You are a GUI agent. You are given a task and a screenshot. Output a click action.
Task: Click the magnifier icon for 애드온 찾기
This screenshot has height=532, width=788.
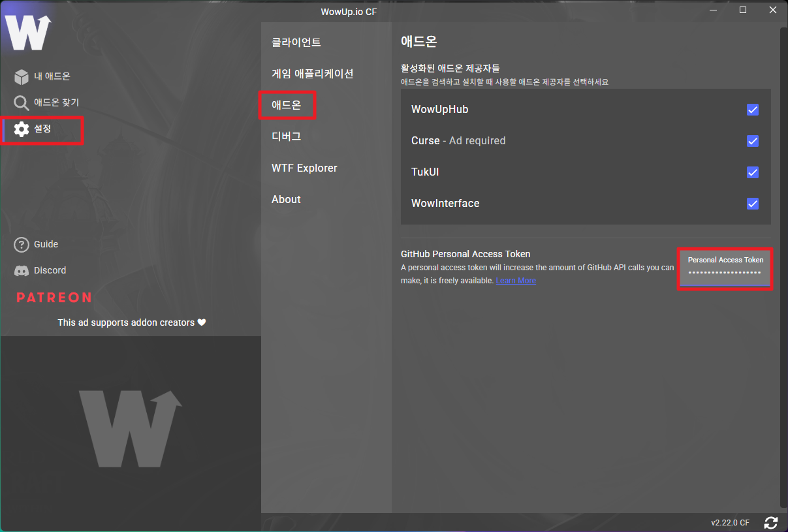click(22, 103)
